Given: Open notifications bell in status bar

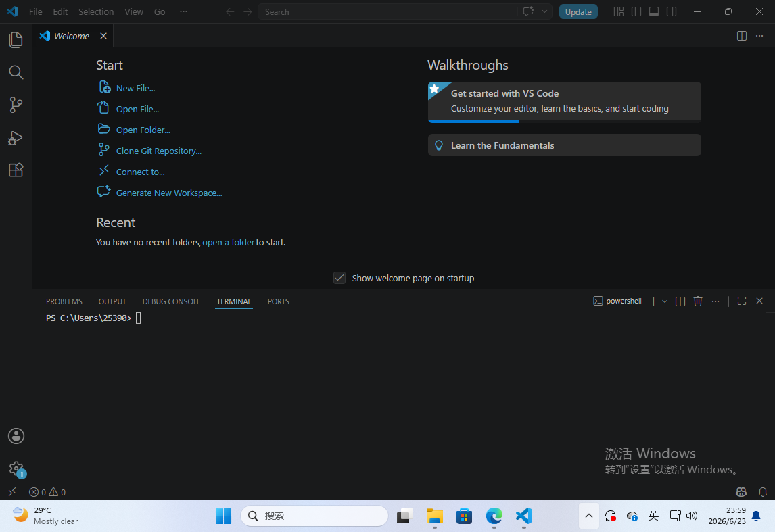Looking at the screenshot, I should (x=763, y=492).
